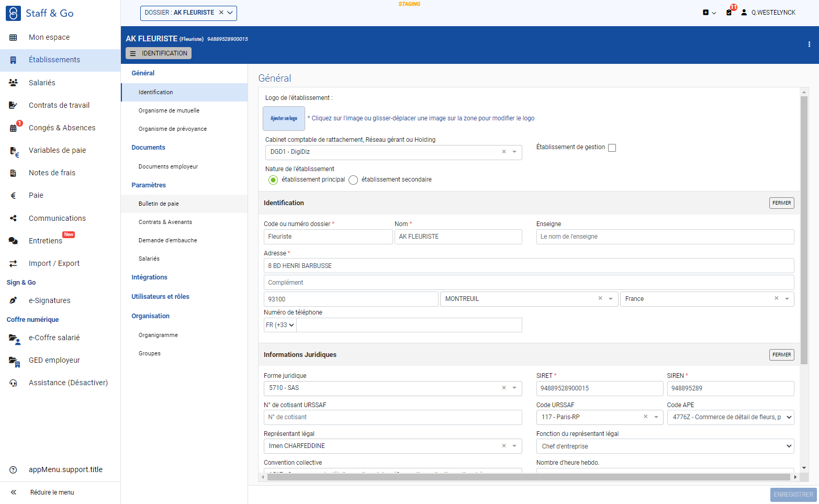Click the vertical scrollbar of the form
Image resolution: width=819 pixels, height=504 pixels.
804,230
